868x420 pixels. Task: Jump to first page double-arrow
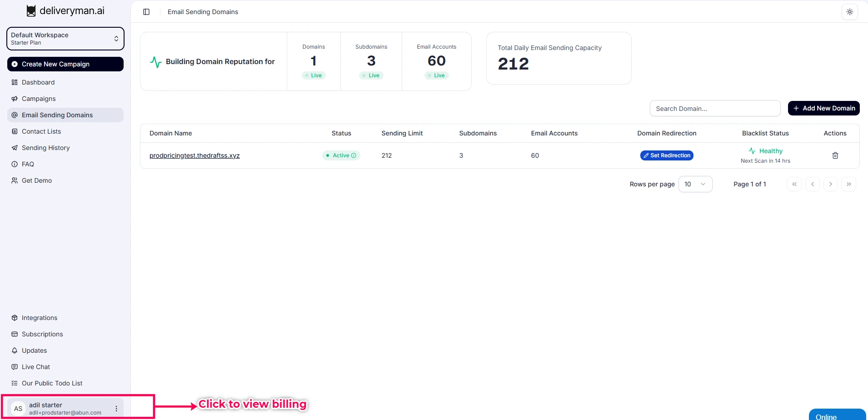tap(794, 184)
